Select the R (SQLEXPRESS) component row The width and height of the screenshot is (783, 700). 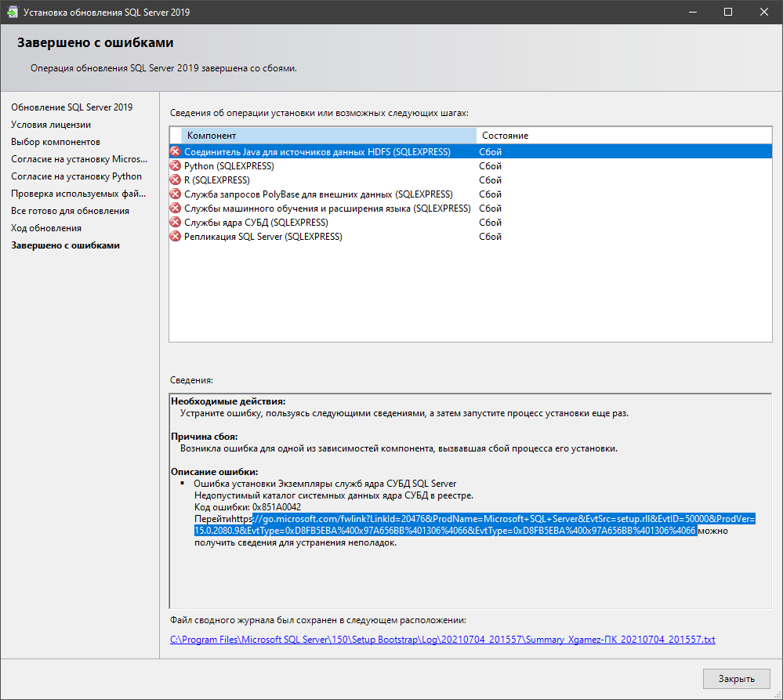470,180
